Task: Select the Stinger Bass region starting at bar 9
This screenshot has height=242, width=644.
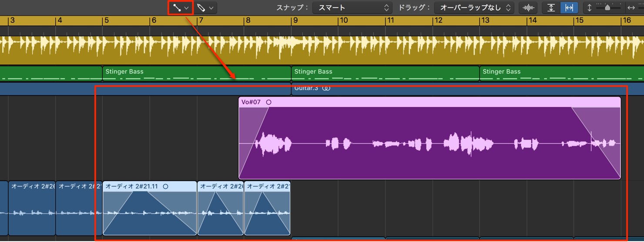Action: coord(385,74)
